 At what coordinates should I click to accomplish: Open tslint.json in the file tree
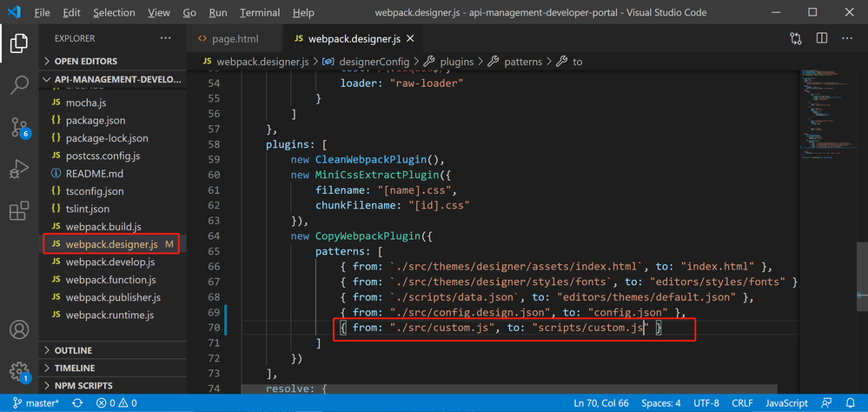[x=113, y=209]
